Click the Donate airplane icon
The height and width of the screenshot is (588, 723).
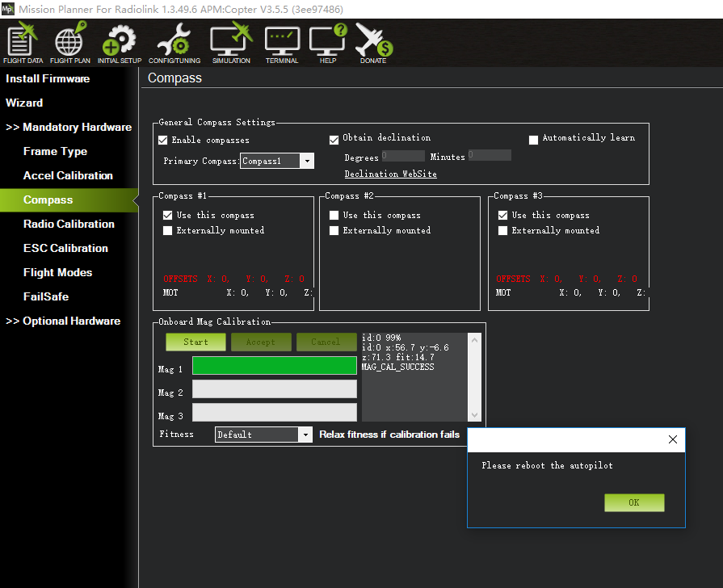(x=373, y=43)
